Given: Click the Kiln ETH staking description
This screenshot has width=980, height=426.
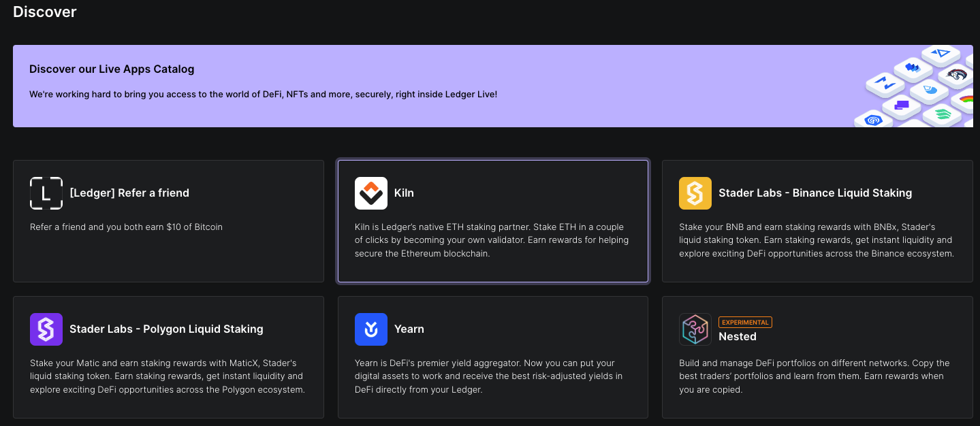Looking at the screenshot, I should (x=491, y=240).
